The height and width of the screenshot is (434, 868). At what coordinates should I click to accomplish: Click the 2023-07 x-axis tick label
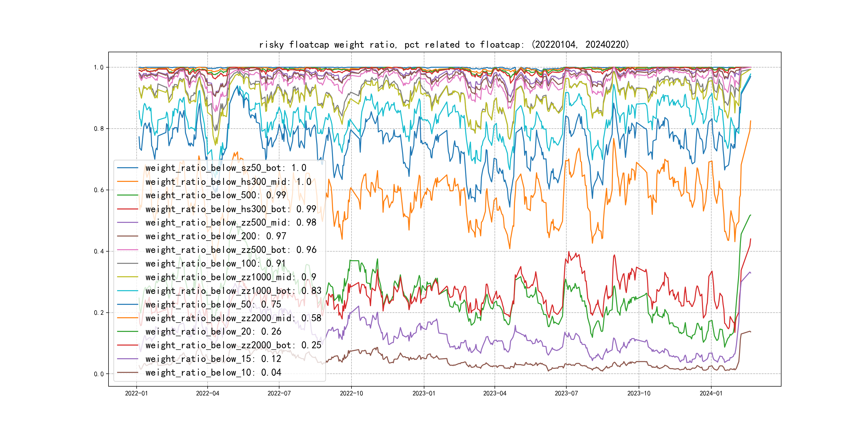click(566, 393)
